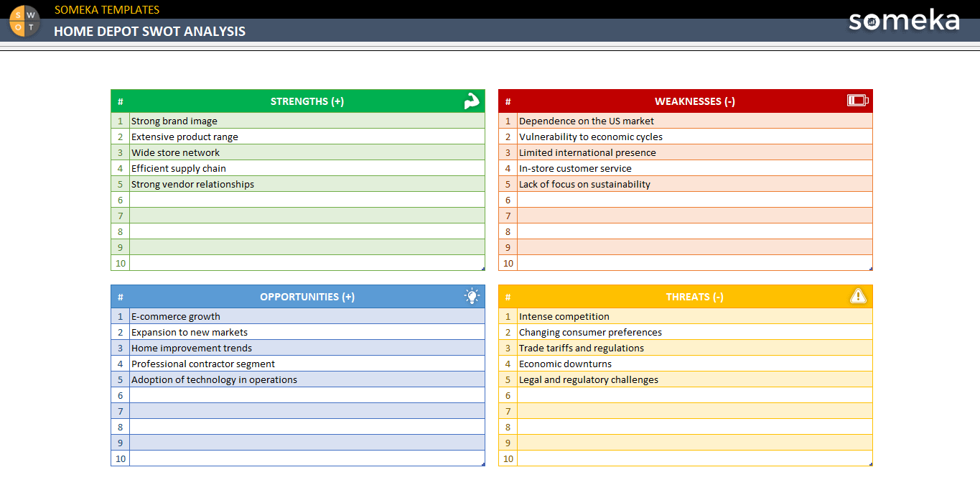
Task: Click empty row 10 in Opportunities table
Action: pos(307,458)
